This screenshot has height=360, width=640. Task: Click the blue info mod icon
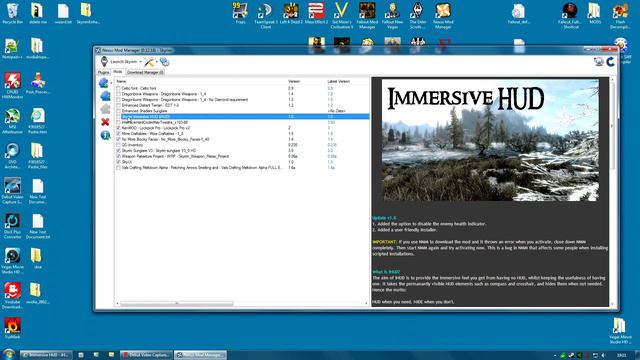(105, 135)
